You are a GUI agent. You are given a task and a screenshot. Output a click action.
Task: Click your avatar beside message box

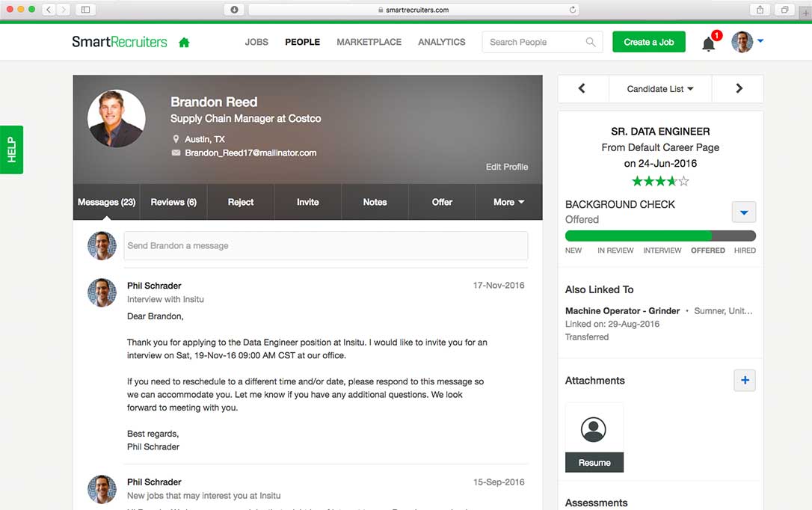point(102,245)
